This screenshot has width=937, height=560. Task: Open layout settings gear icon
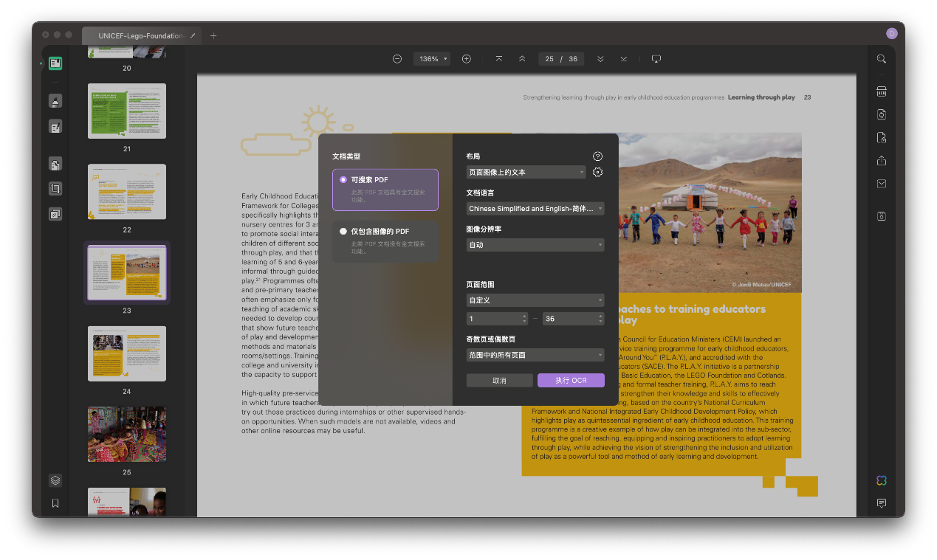pyautogui.click(x=598, y=172)
